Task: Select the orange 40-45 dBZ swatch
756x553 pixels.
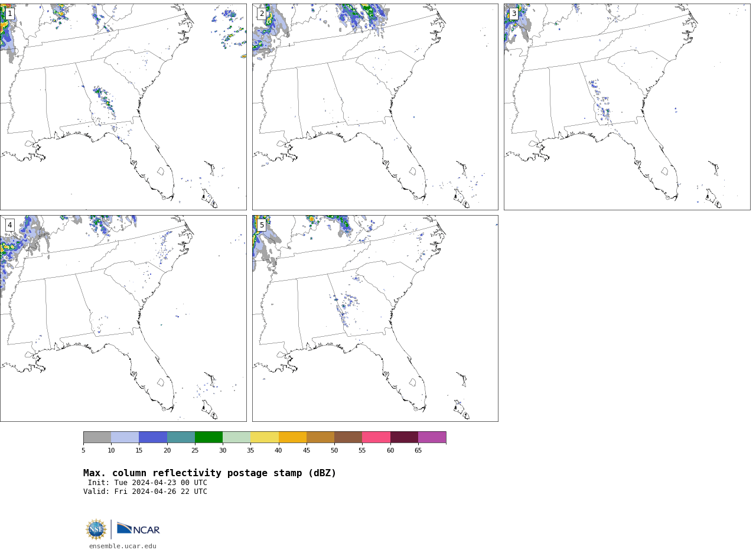Action: (292, 437)
